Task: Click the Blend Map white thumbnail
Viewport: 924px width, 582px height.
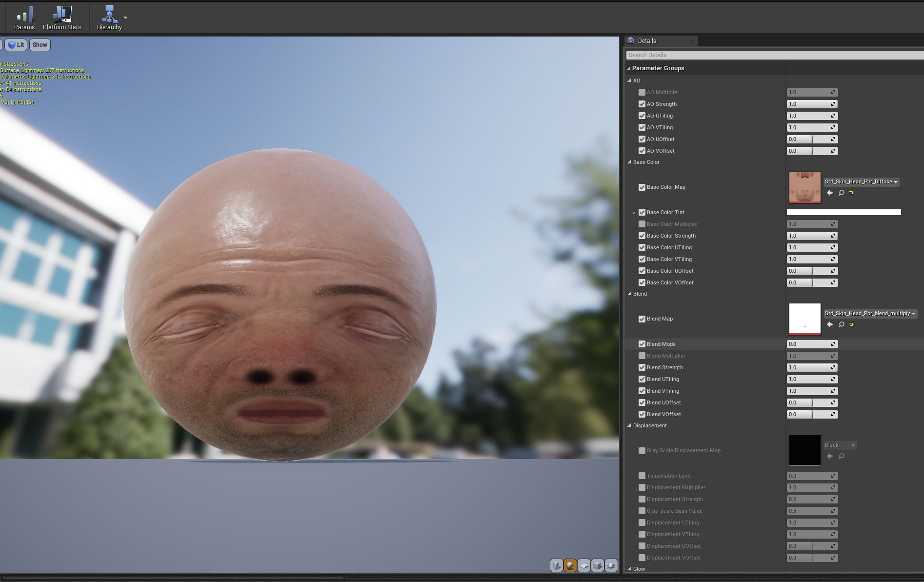Action: [804, 319]
